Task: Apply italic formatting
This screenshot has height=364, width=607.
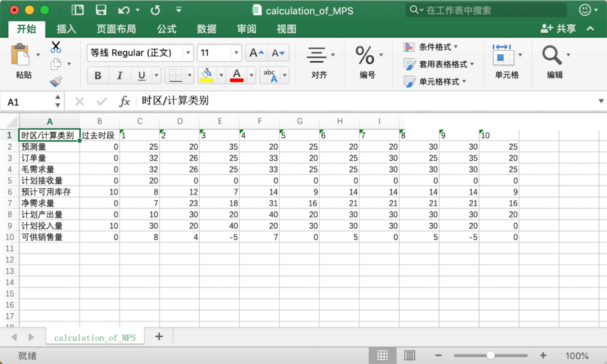Action: 119,75
